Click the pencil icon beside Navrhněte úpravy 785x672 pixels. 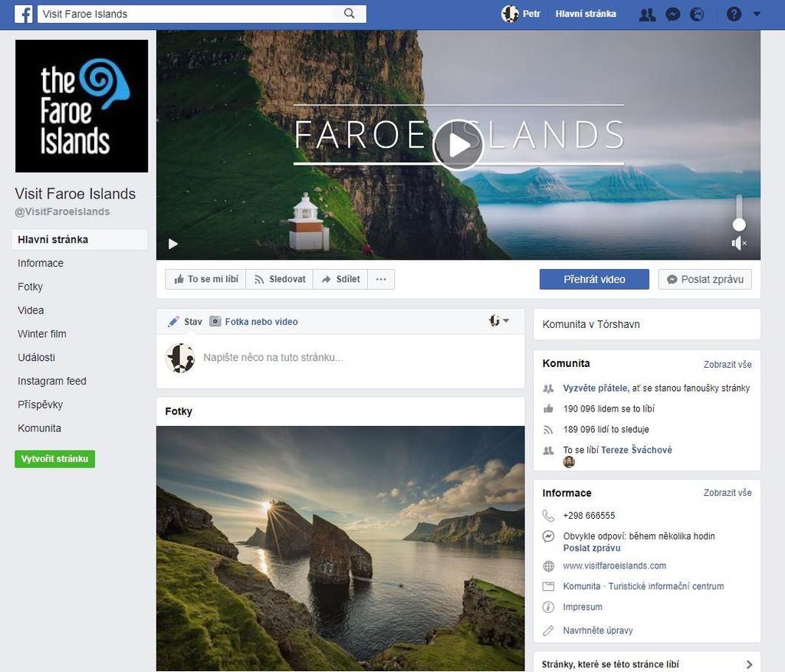[549, 631]
